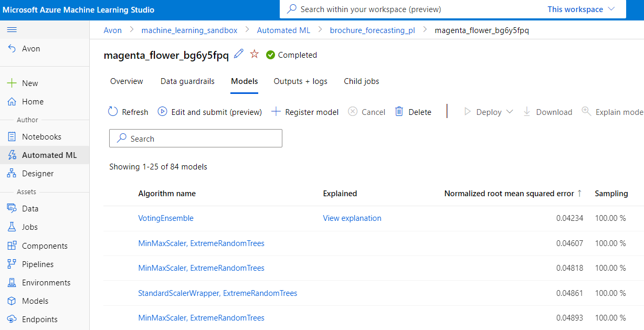Open ExtremeRandomTrees model with error 0.04818
Screen dimensions: 644x330
pos(201,268)
